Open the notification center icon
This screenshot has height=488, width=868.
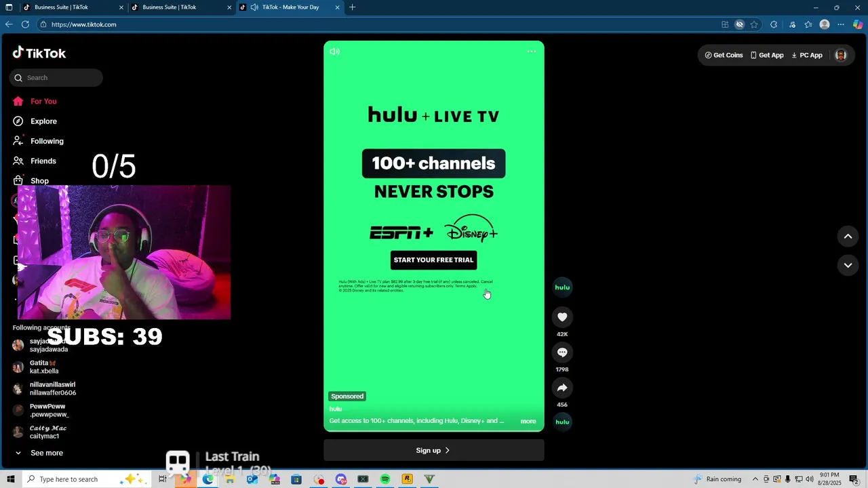pyautogui.click(x=854, y=479)
